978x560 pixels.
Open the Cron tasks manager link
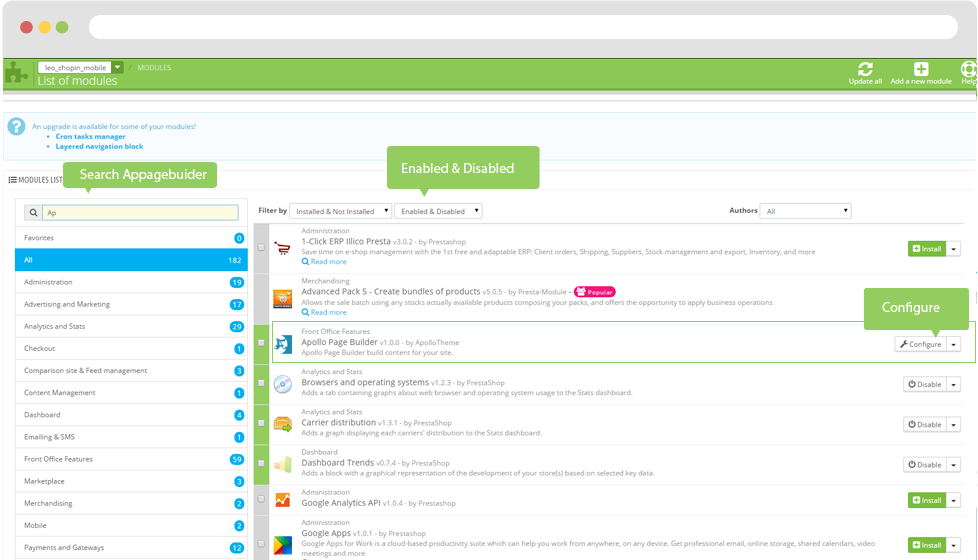click(x=90, y=137)
